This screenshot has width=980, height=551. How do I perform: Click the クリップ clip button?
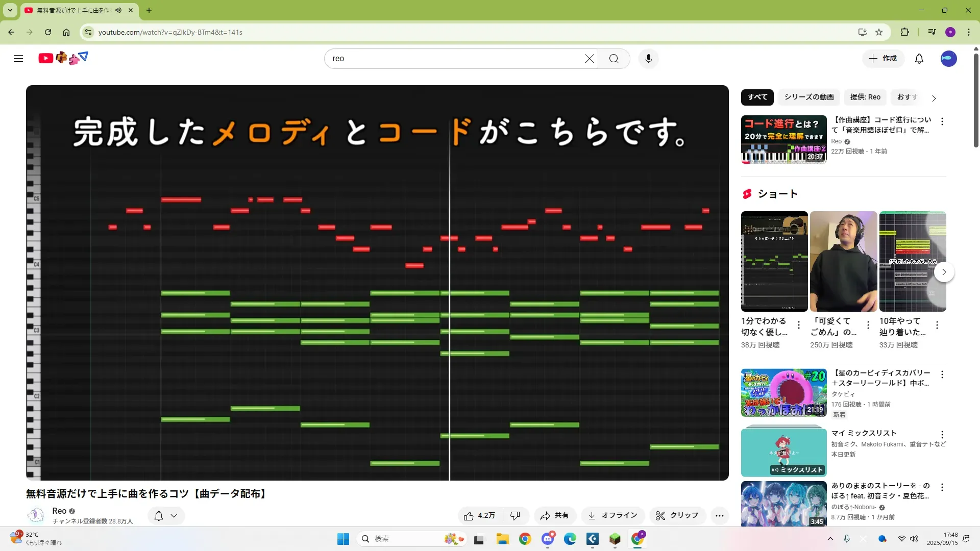point(677,515)
